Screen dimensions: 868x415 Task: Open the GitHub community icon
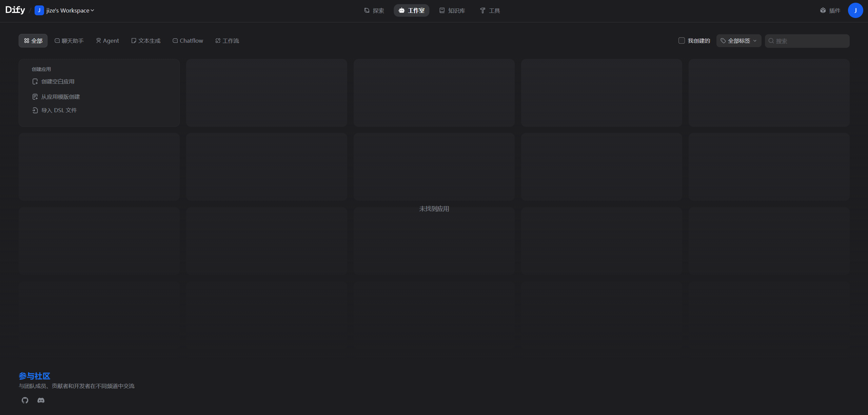pyautogui.click(x=25, y=400)
